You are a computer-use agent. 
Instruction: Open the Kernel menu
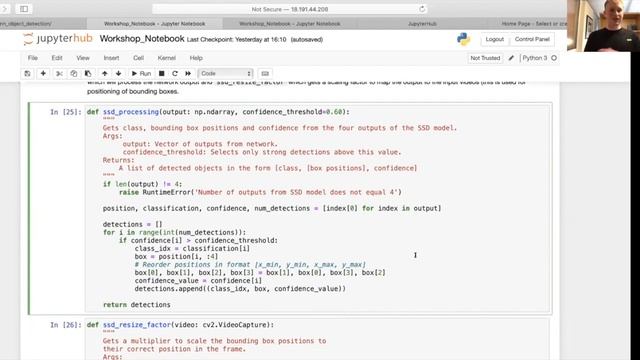point(167,58)
